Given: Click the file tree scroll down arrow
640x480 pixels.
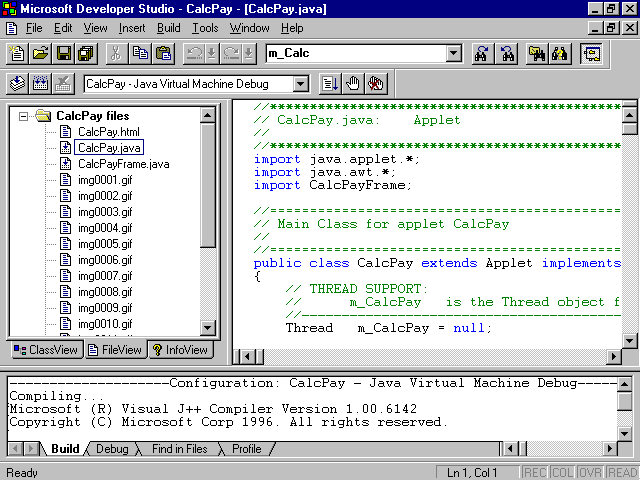Looking at the screenshot, I should [208, 327].
